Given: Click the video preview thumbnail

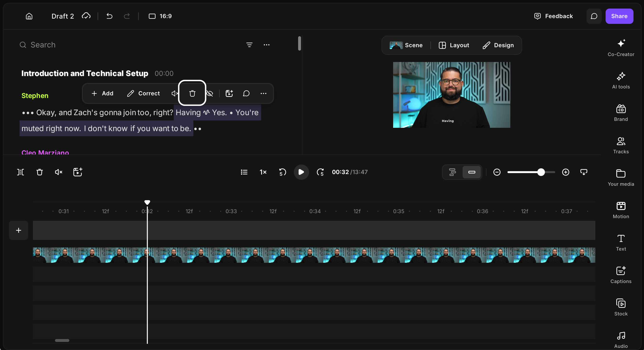Looking at the screenshot, I should click(452, 95).
